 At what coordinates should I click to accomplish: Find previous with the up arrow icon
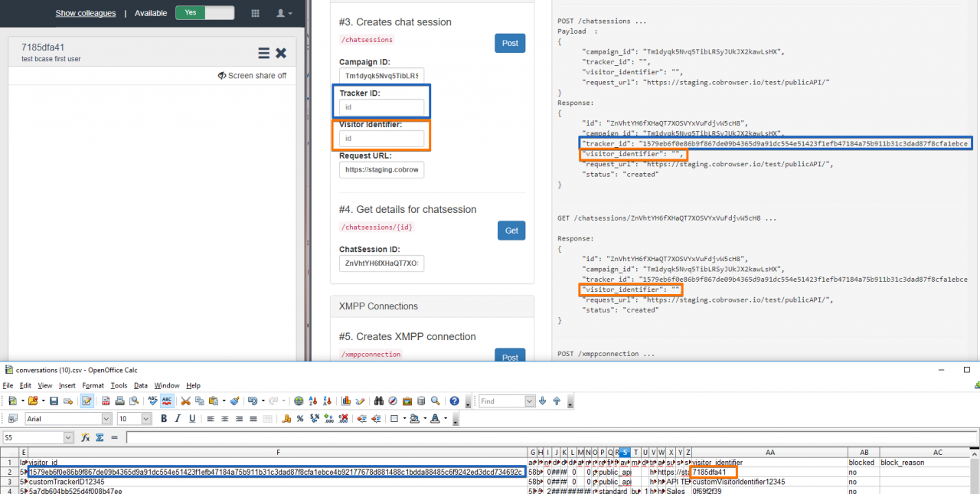point(557,401)
